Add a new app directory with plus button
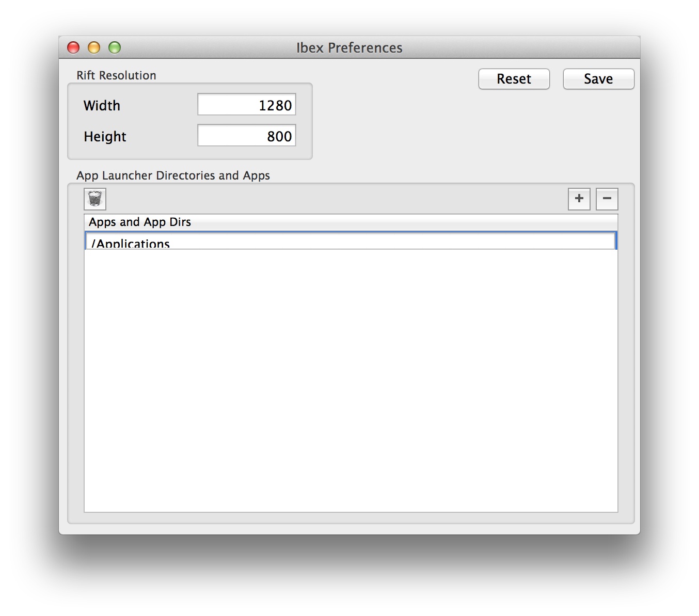699x616 pixels. pos(579,199)
